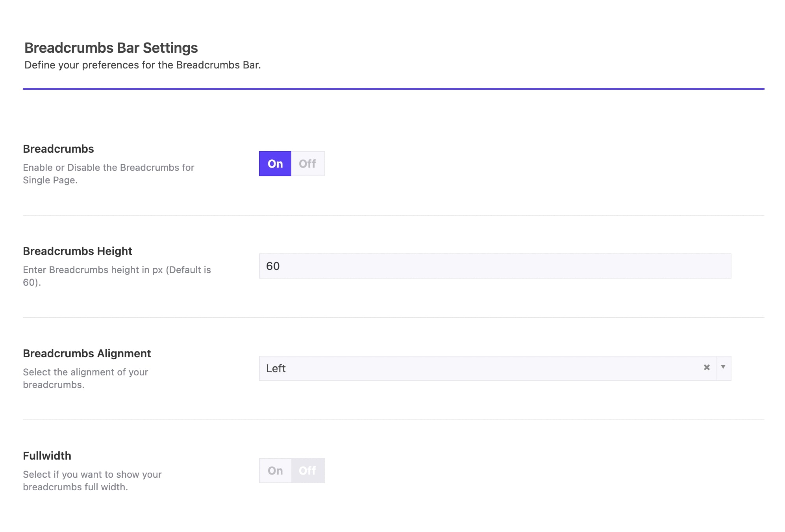Click the Breadcrumbs Bar Settings heading
This screenshot has width=785, height=532.
click(x=111, y=48)
